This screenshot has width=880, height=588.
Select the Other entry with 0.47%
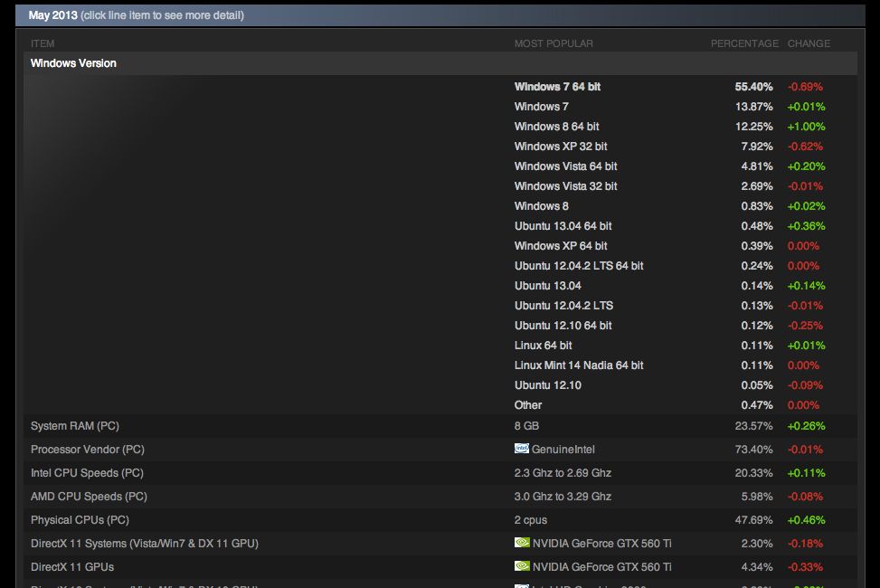click(x=528, y=405)
